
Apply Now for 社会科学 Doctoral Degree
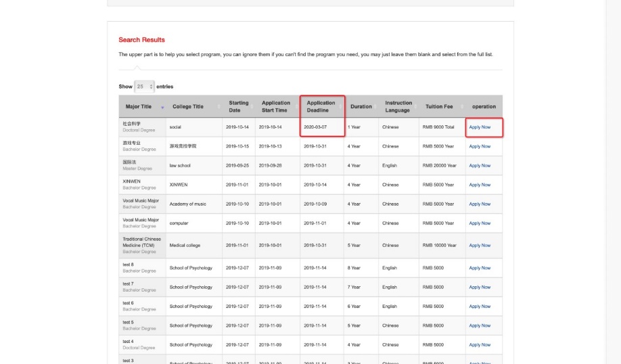point(480,127)
